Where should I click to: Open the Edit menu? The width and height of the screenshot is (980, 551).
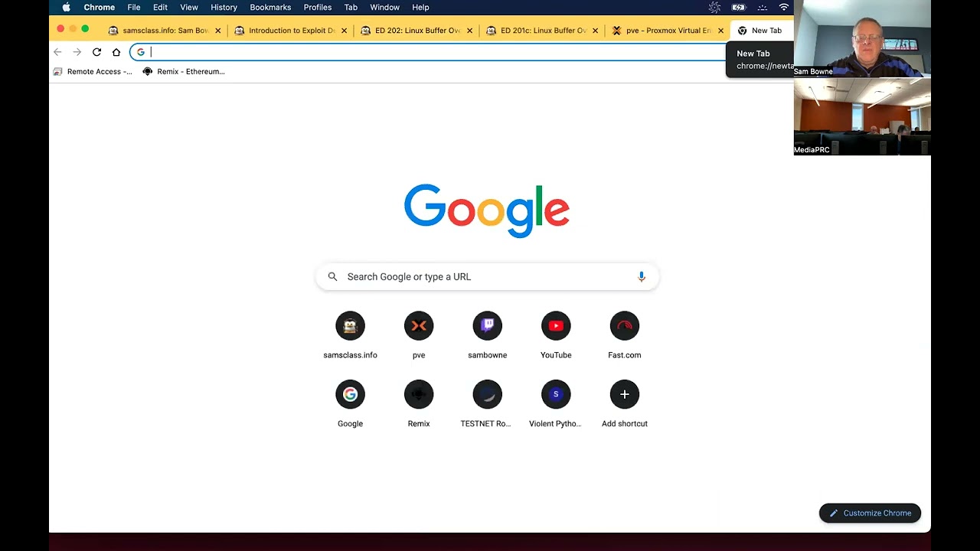tap(160, 7)
